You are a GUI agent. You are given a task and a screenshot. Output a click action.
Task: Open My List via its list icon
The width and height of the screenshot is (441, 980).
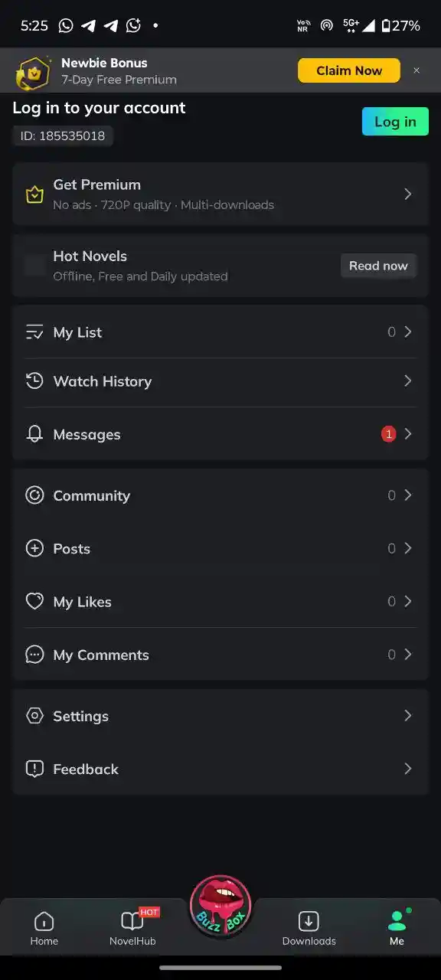tap(34, 332)
